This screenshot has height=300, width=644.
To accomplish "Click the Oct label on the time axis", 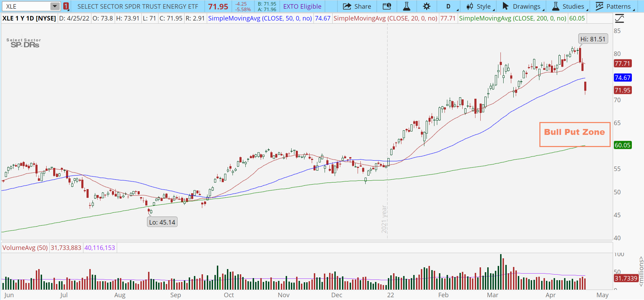I will pyautogui.click(x=229, y=295).
